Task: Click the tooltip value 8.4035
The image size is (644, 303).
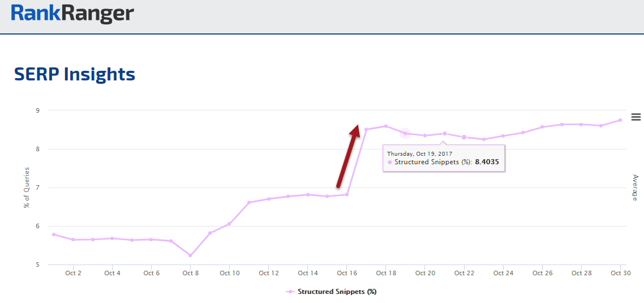Action: coord(486,162)
